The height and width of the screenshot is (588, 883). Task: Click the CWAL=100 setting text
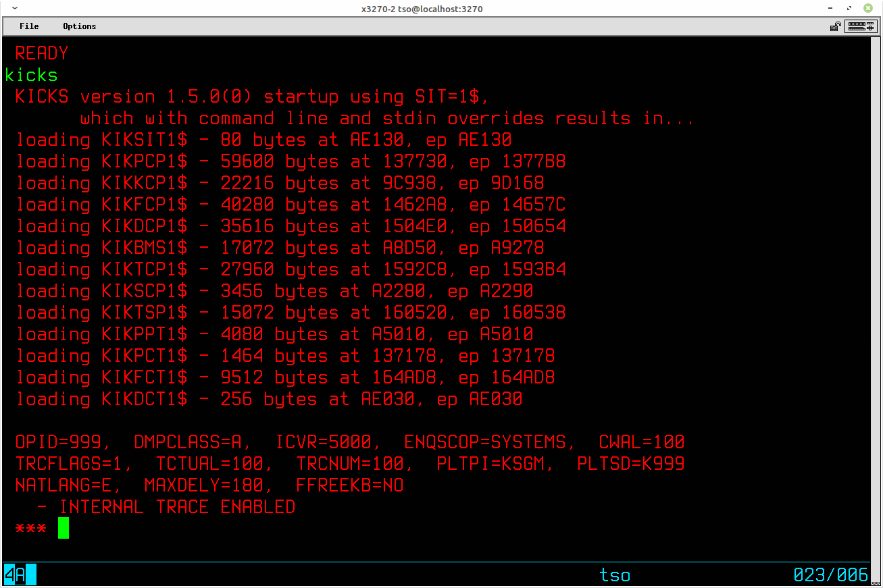(642, 442)
